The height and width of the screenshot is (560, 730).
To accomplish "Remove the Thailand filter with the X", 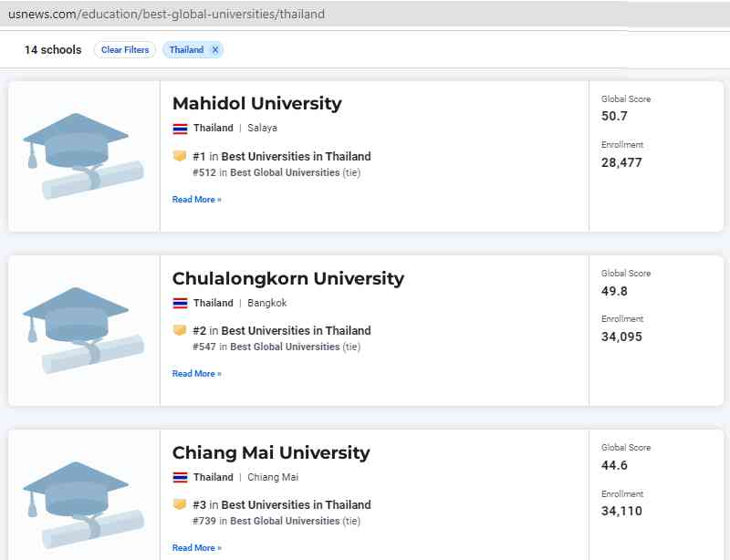I will tap(215, 50).
